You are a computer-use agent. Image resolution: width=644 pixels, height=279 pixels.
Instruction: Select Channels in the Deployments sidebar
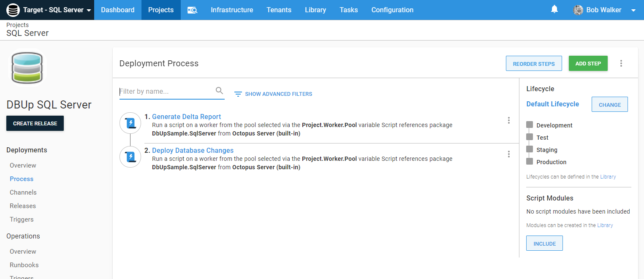coord(23,192)
